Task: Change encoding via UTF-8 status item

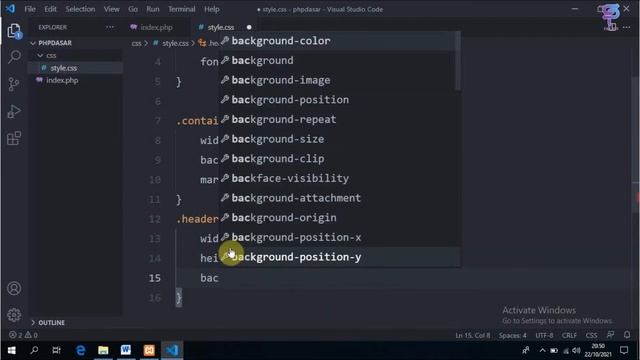Action: [544, 335]
